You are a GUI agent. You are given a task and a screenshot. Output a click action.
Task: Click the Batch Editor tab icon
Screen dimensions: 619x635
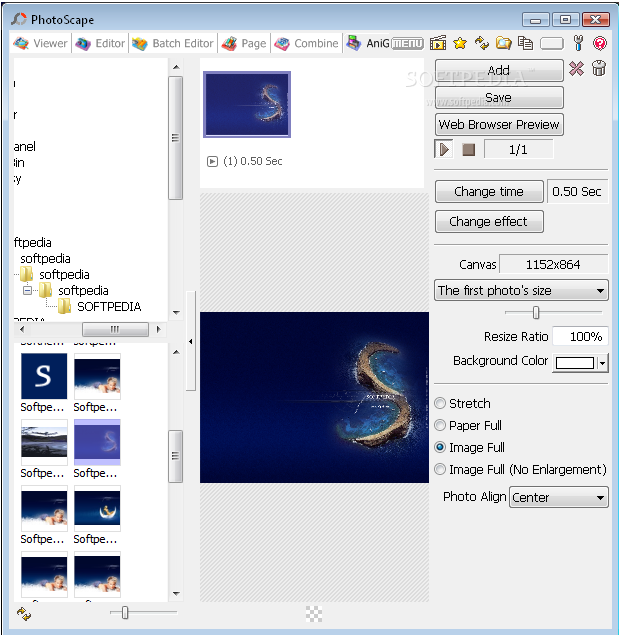click(x=140, y=43)
